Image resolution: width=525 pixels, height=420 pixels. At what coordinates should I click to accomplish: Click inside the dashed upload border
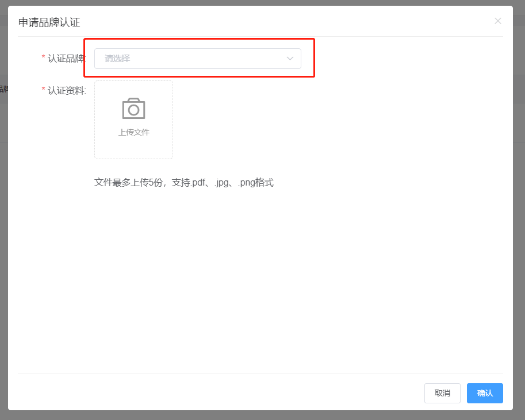click(x=133, y=120)
